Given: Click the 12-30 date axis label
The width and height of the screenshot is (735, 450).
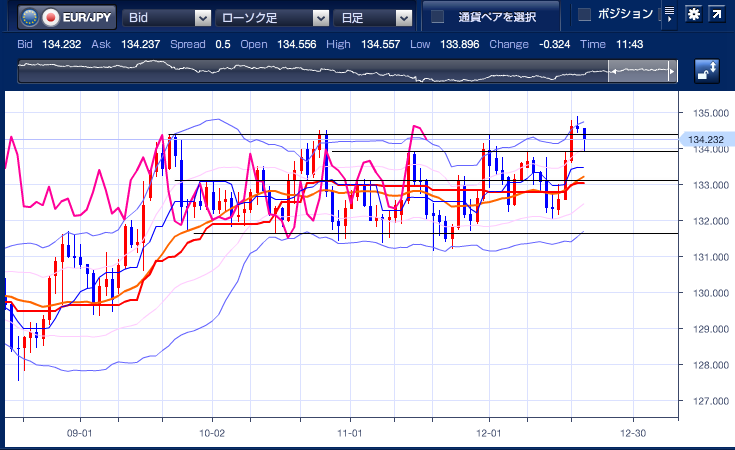Looking at the screenshot, I should tap(633, 433).
